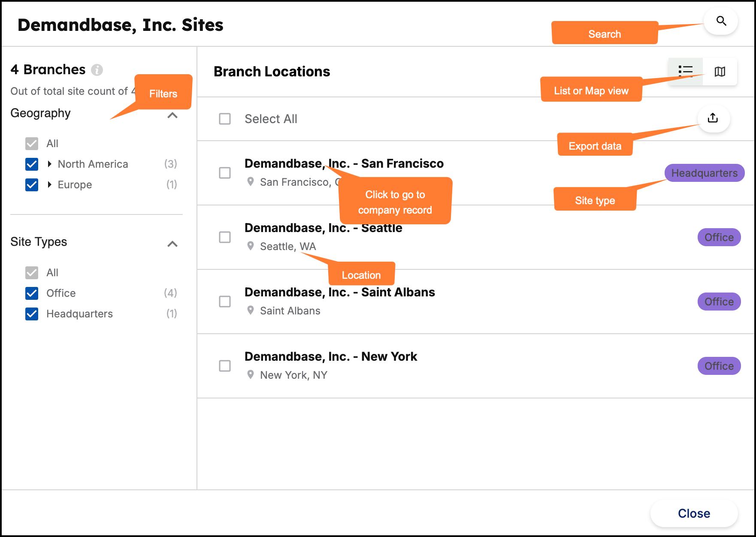Click the Site Types section heading
Image resolution: width=756 pixels, height=537 pixels.
(x=39, y=242)
